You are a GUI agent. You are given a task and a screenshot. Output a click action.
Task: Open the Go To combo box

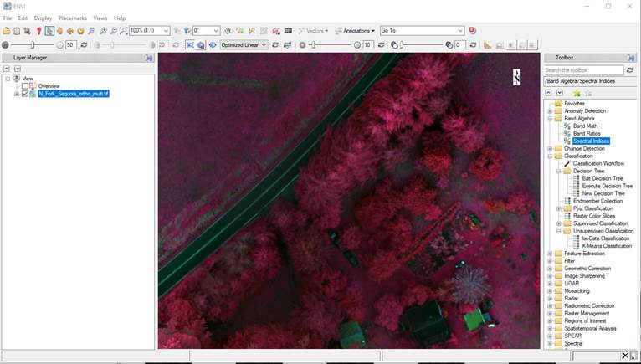(422, 31)
